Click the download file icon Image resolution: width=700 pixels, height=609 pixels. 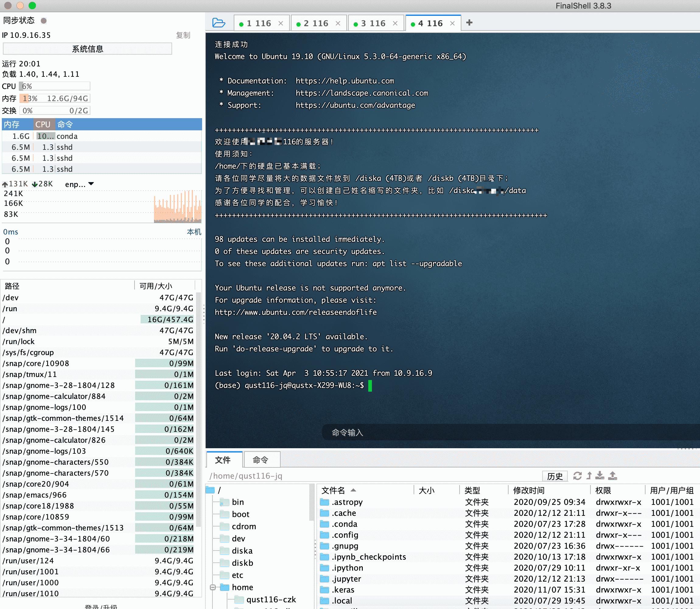tap(600, 476)
